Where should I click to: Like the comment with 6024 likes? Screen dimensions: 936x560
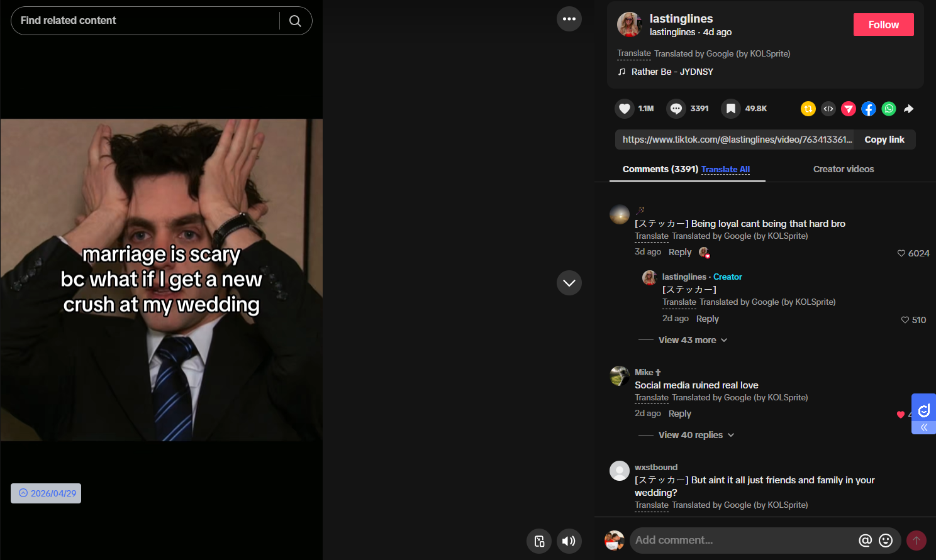pyautogui.click(x=901, y=253)
